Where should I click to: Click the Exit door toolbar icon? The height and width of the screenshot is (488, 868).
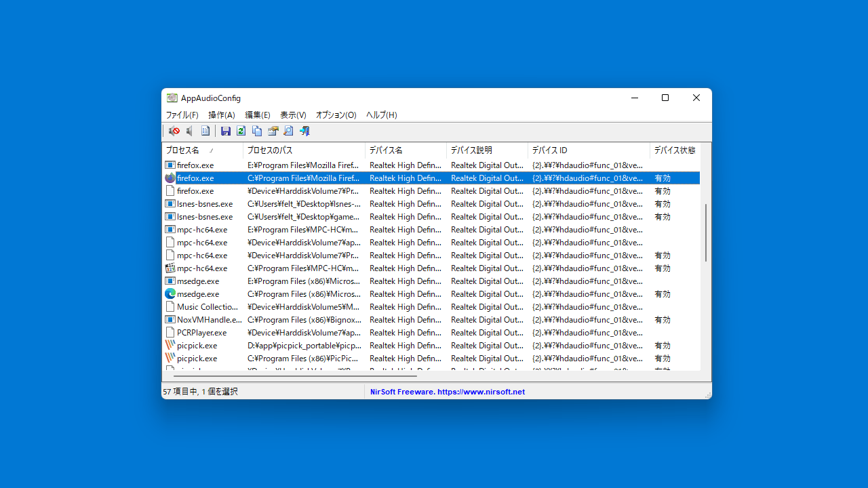(x=304, y=131)
